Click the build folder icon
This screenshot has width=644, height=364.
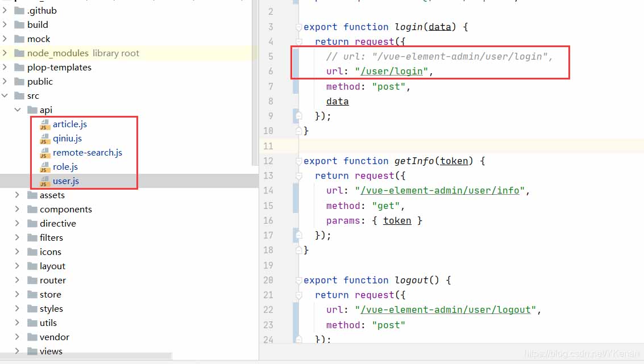(19, 24)
